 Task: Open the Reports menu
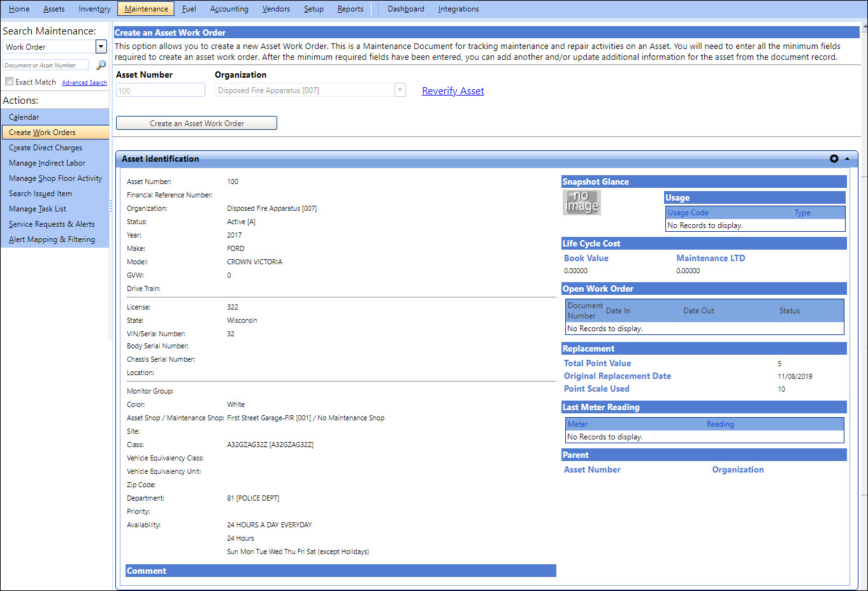click(x=351, y=9)
